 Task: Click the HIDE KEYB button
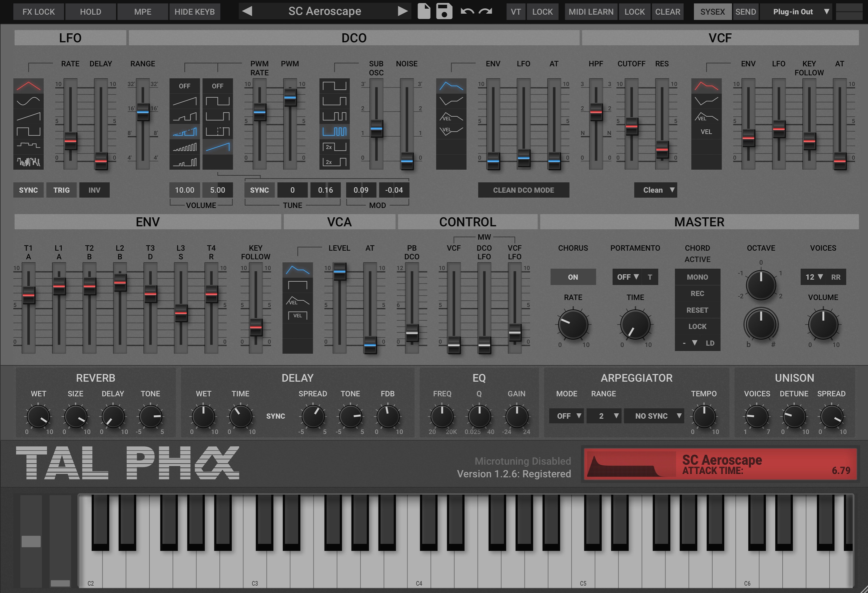pos(195,11)
